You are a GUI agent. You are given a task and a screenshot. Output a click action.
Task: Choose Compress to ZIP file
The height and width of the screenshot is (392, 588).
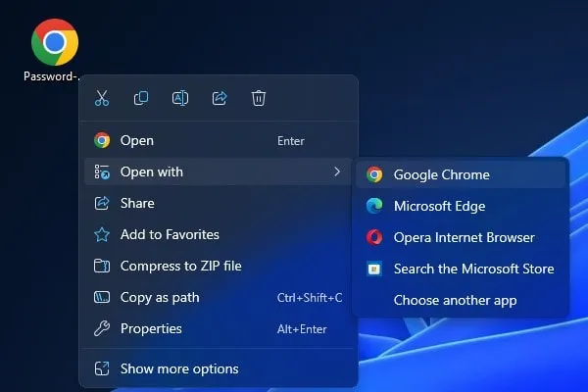(x=219, y=266)
